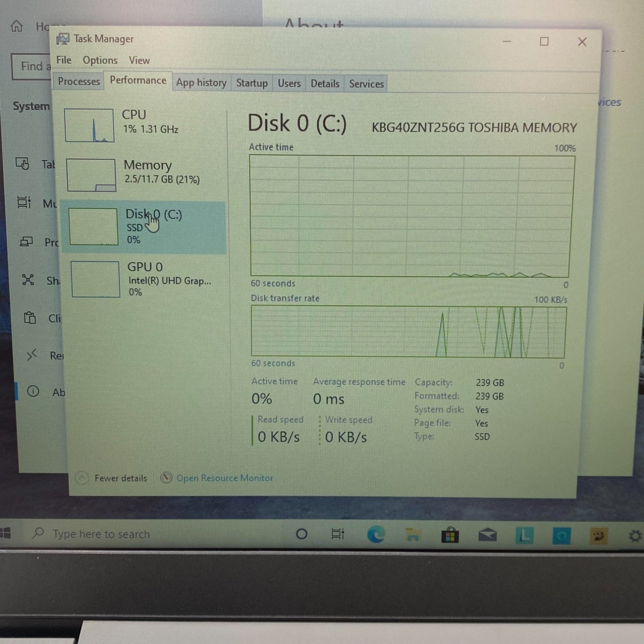Click the Open Resource Monitor icon

(166, 478)
